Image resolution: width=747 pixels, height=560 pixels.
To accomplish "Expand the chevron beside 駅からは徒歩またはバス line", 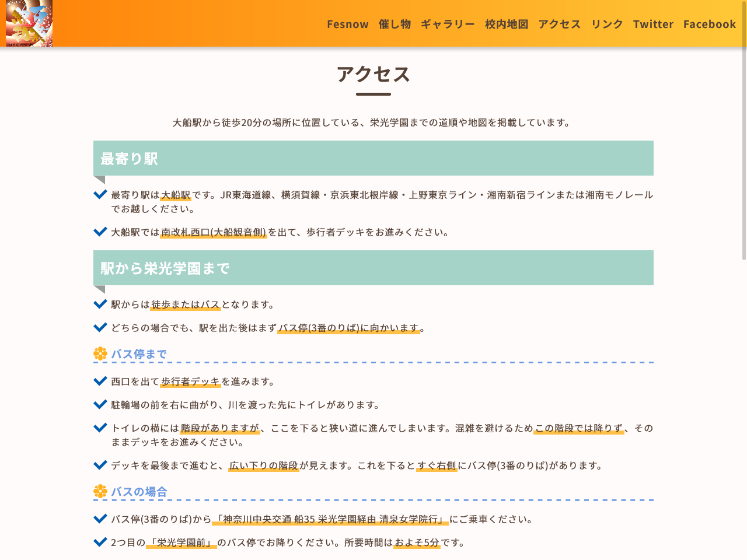I will pyautogui.click(x=100, y=303).
